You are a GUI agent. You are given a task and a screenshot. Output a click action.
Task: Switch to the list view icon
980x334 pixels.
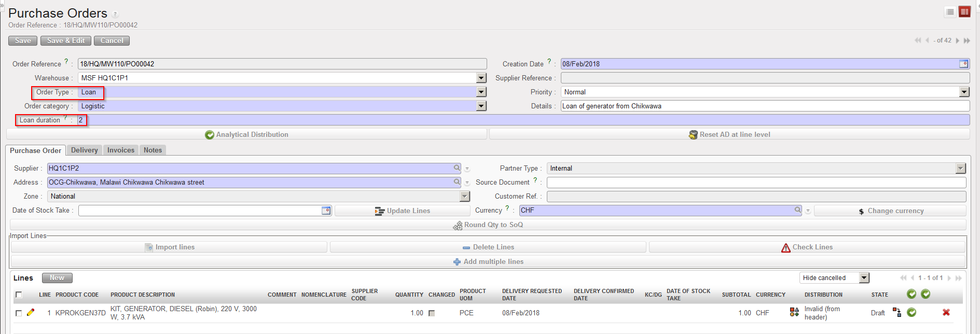click(950, 12)
